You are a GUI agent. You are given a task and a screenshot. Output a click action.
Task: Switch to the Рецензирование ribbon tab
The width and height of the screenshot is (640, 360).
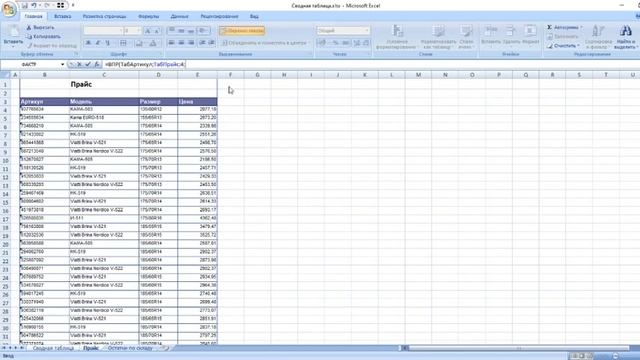[219, 16]
